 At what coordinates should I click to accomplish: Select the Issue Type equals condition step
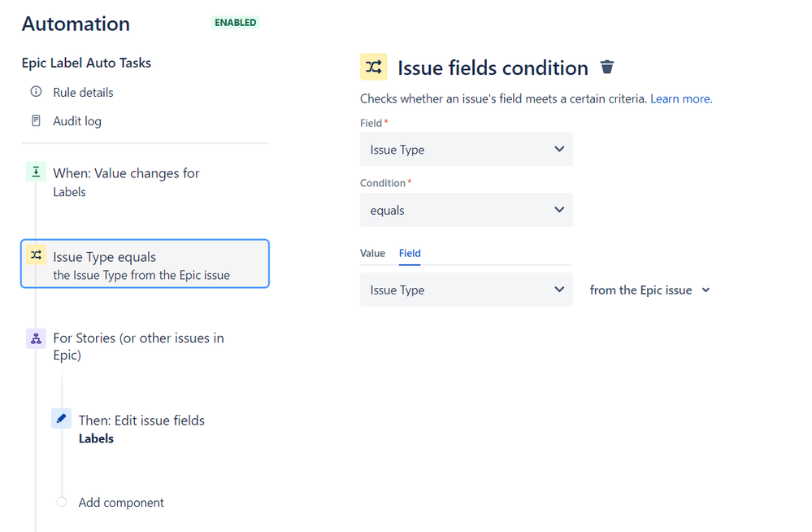coord(145,264)
